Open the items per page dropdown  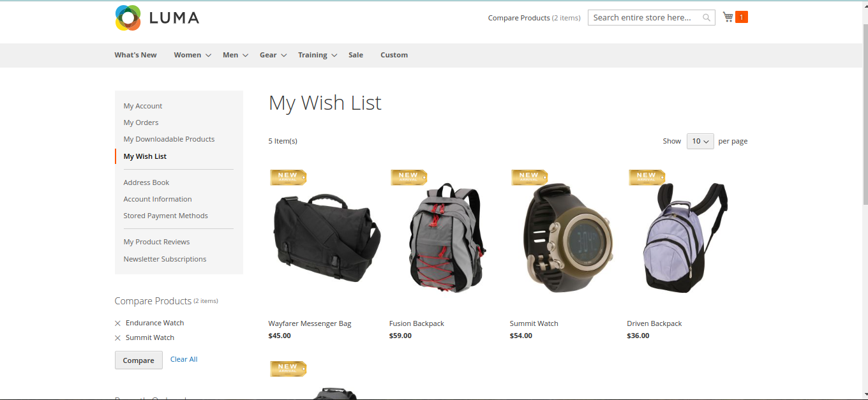tap(700, 141)
